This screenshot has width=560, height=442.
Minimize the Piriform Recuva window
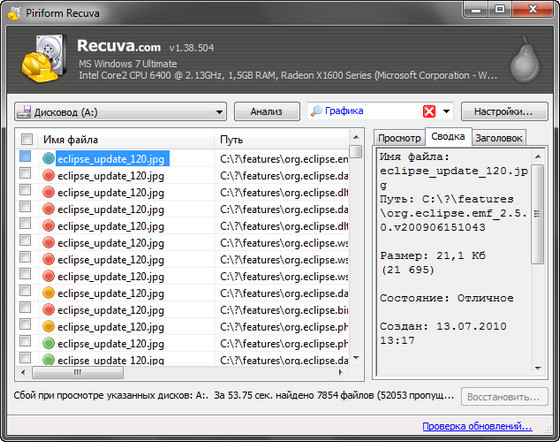[476, 9]
